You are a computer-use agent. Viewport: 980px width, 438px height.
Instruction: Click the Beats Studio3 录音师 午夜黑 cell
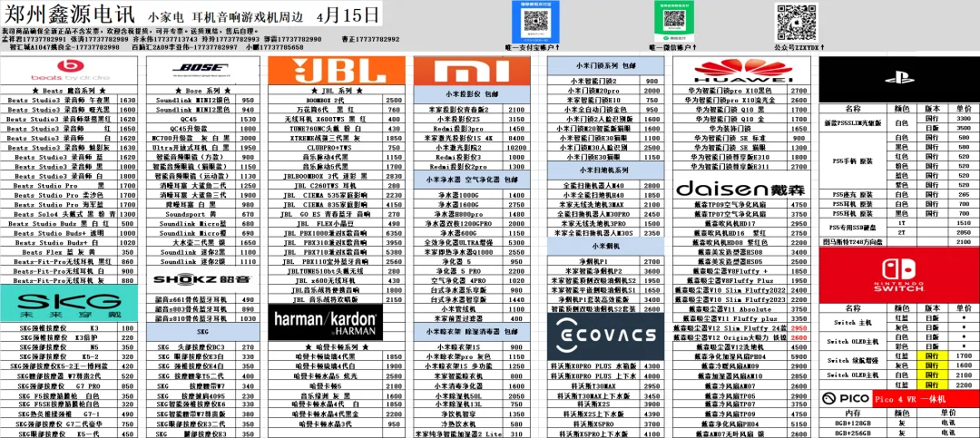[59, 100]
